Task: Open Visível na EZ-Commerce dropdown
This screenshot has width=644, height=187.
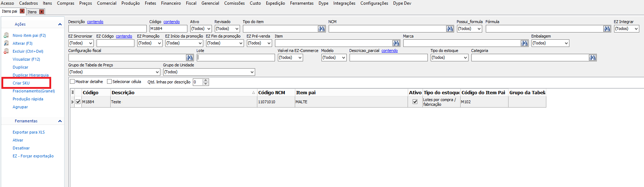Action: click(x=290, y=57)
